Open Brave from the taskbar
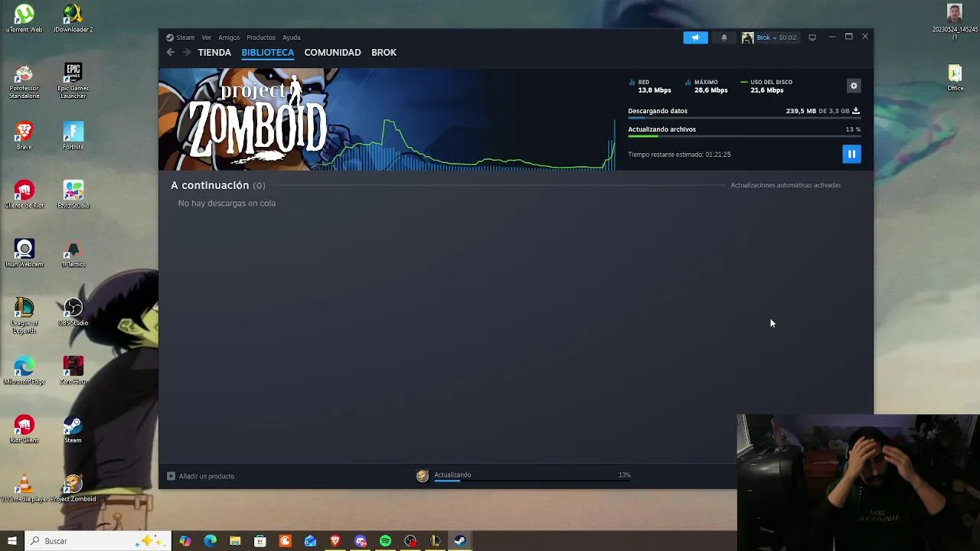Image resolution: width=980 pixels, height=551 pixels. click(335, 541)
